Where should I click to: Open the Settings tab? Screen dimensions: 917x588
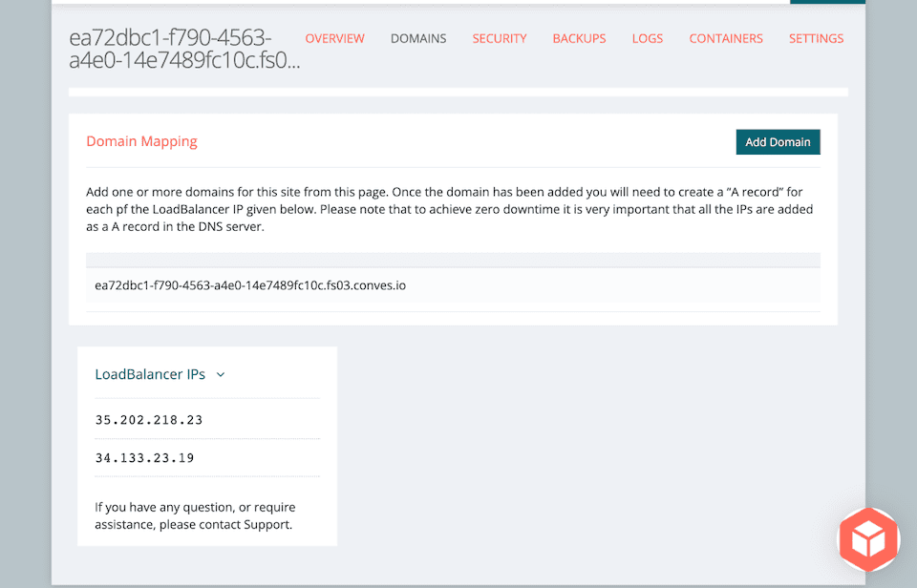[816, 38]
